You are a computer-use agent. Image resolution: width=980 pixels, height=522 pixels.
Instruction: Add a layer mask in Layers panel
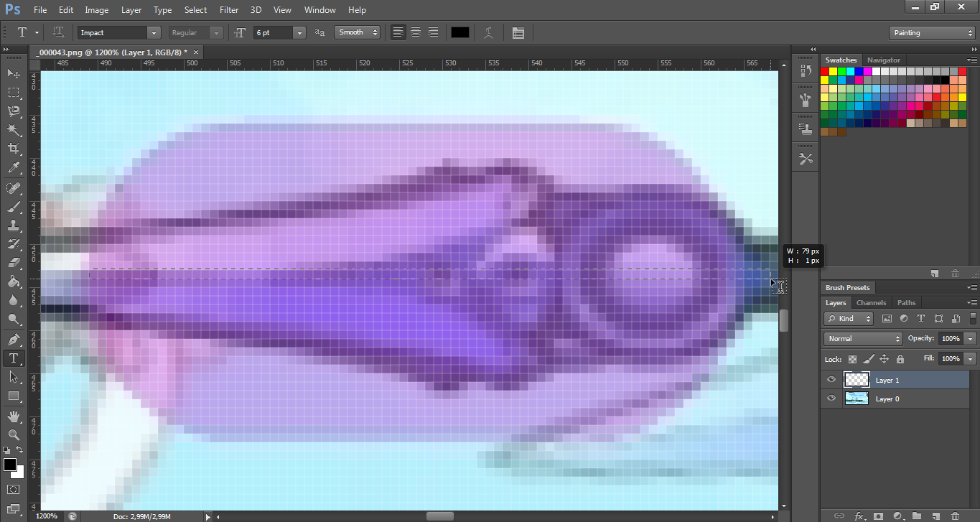point(878,516)
